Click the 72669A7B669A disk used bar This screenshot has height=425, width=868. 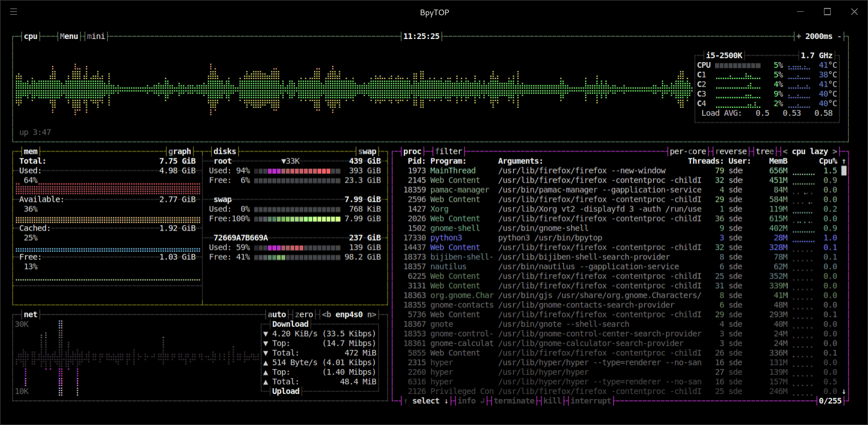[297, 248]
